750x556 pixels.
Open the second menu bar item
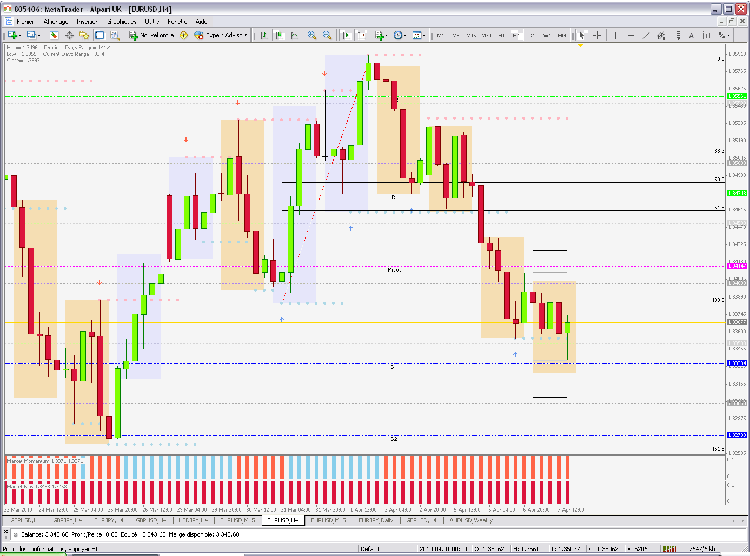click(x=56, y=22)
